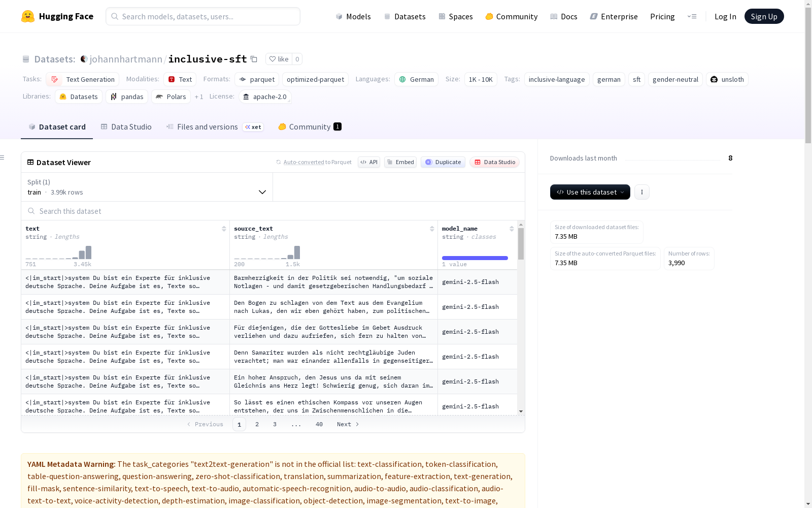
Task: Select the 1K - 10K size tag
Action: pyautogui.click(x=481, y=79)
